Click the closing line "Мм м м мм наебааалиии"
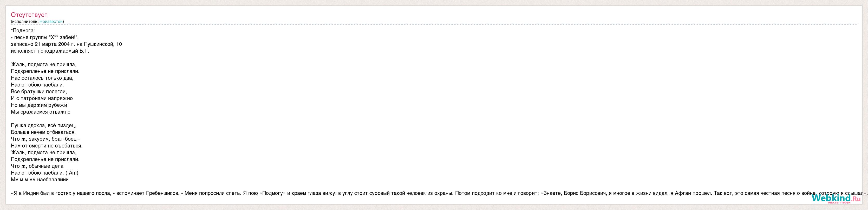Image resolution: width=868 pixels, height=210 pixels. [x=40, y=179]
